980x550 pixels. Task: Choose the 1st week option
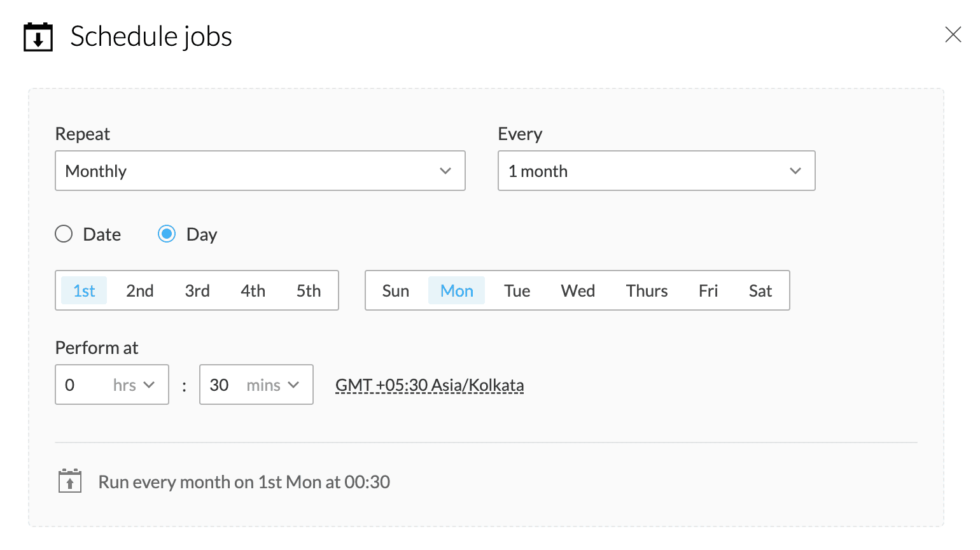[84, 291]
